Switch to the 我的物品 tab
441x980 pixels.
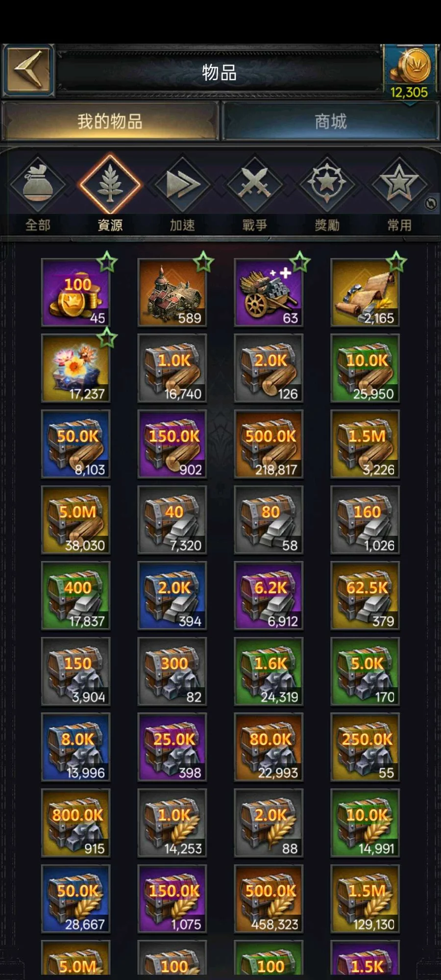pos(110,121)
